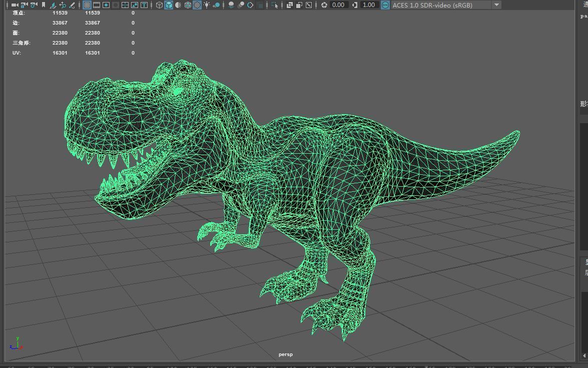Click the Motion Blur icon
This screenshot has height=368, width=588.
pos(241,5)
